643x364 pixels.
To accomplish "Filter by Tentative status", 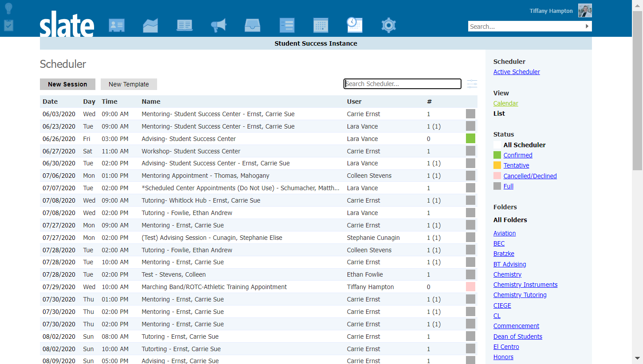I will tap(516, 165).
